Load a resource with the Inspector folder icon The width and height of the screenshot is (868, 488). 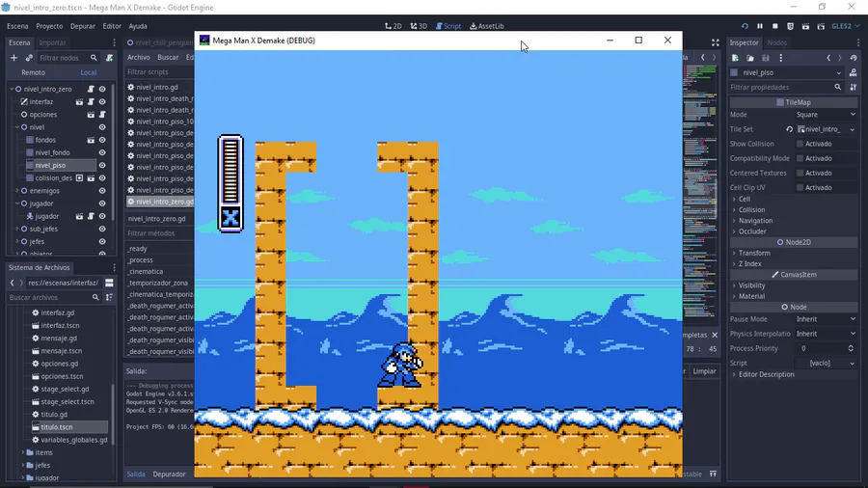tap(750, 58)
